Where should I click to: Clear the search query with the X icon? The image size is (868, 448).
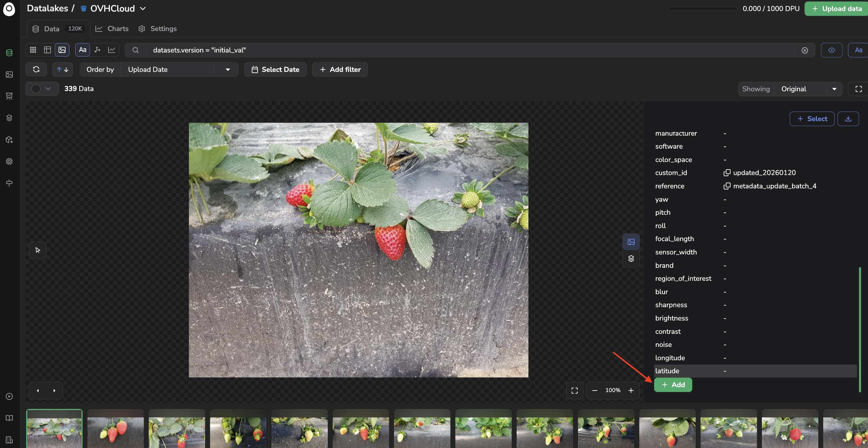click(x=805, y=50)
